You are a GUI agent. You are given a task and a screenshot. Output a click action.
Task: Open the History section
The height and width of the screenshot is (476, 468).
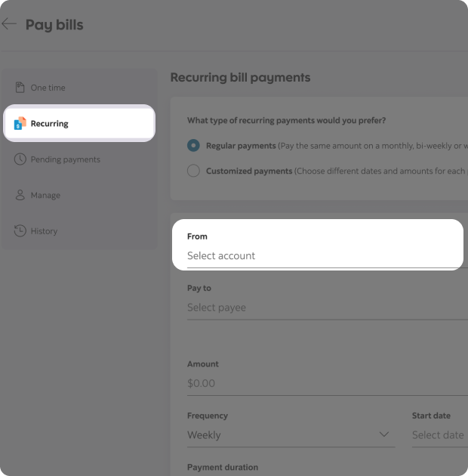(44, 231)
